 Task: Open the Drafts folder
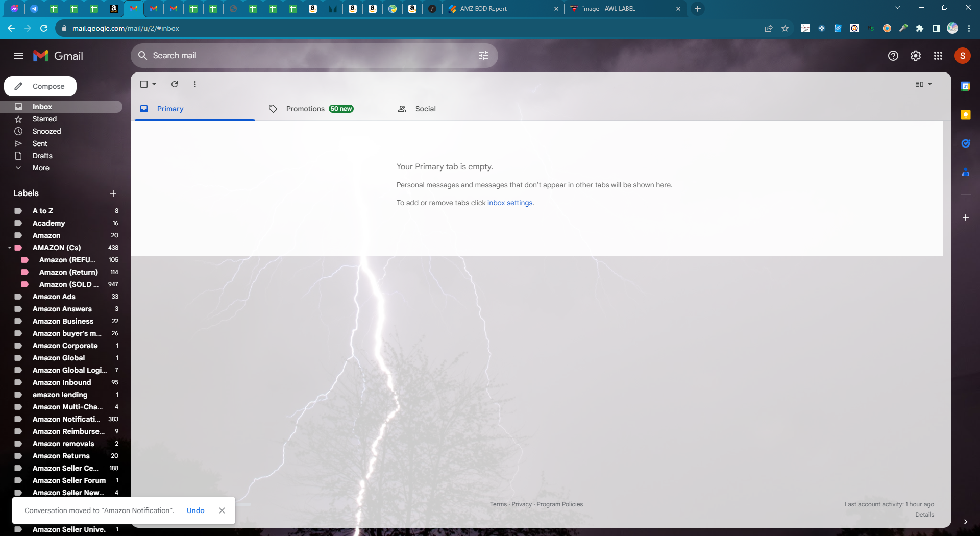click(x=61, y=156)
